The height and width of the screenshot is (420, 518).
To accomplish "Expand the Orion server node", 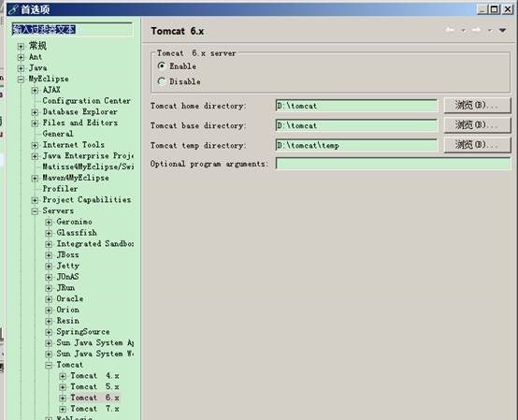I will coord(49,311).
